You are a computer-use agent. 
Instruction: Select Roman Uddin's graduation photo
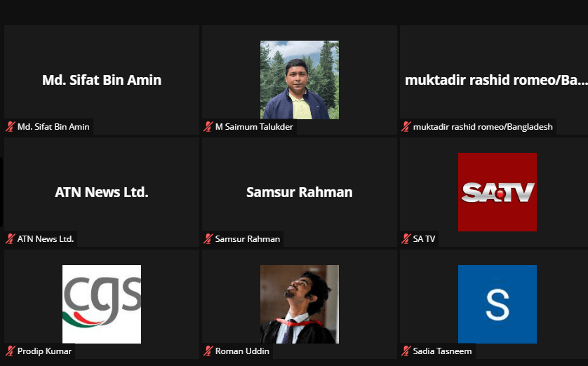click(x=300, y=304)
